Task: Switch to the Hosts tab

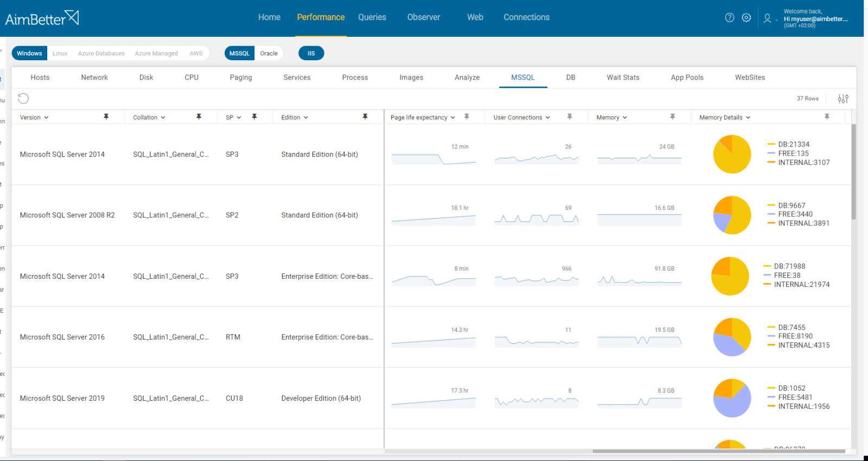Action: pyautogui.click(x=40, y=78)
